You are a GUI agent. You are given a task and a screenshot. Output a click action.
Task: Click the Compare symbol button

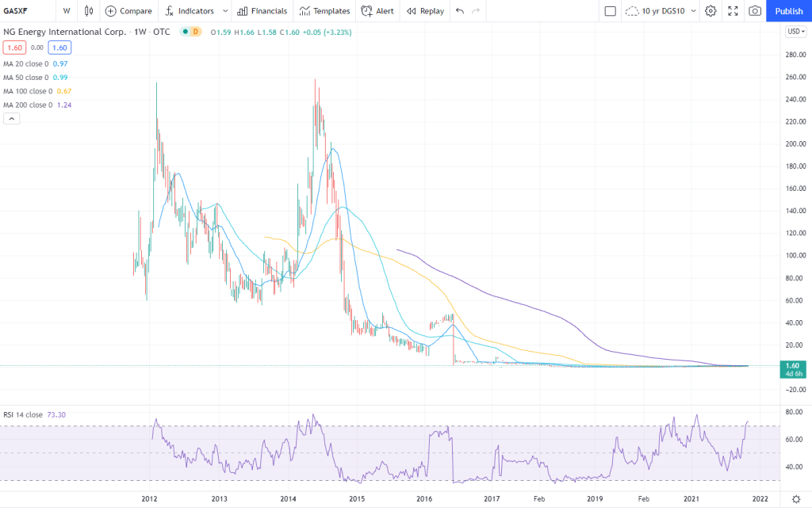128,11
